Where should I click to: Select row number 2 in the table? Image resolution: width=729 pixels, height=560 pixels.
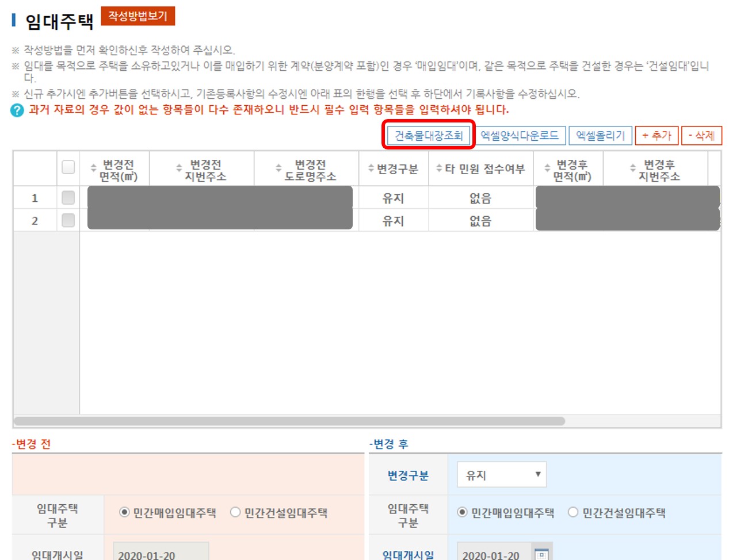35,220
